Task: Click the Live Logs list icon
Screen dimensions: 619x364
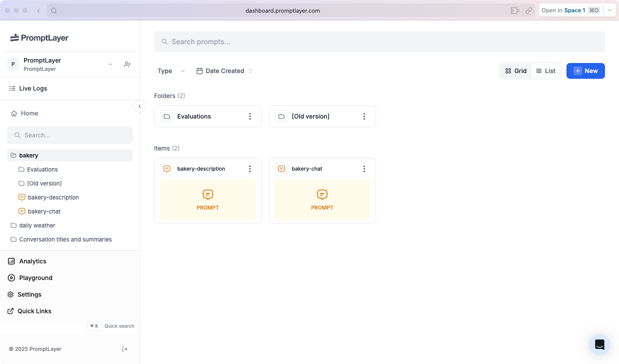Action: [12, 88]
